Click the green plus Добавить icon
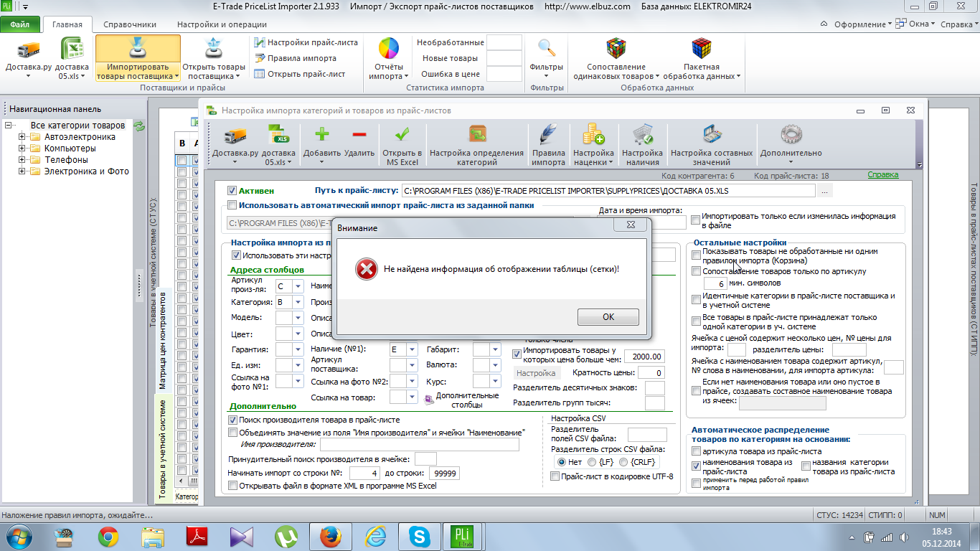Screen dimensions: 980x551 tap(322, 134)
